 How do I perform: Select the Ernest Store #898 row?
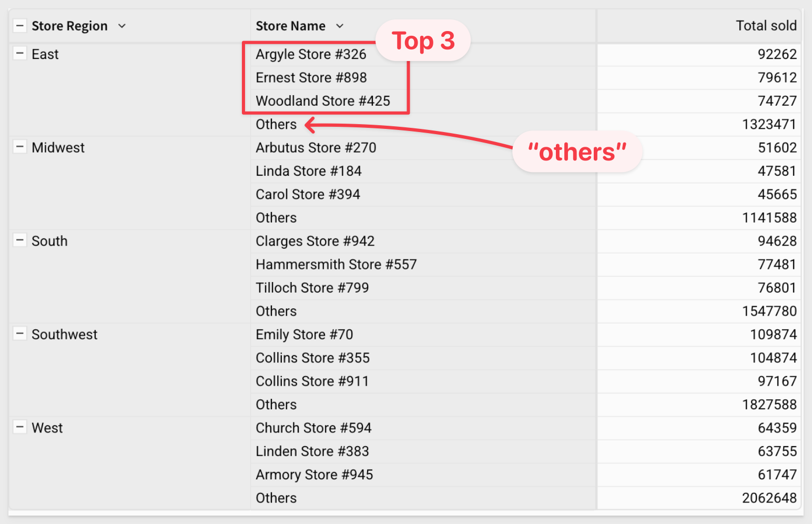tap(311, 78)
